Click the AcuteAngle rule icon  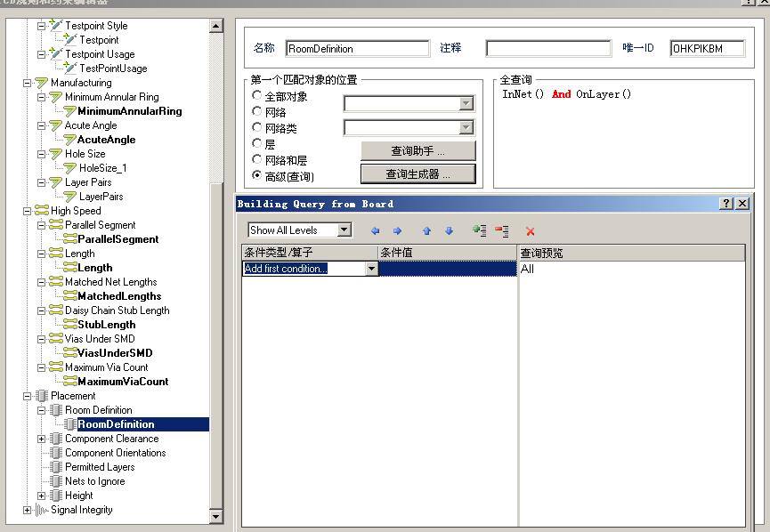tap(70, 140)
